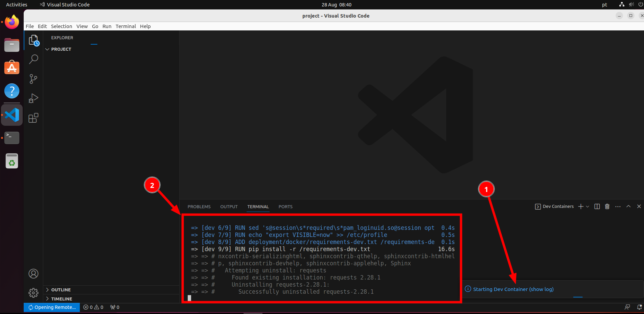
Task: Open Help from the dock
Action: point(12,91)
